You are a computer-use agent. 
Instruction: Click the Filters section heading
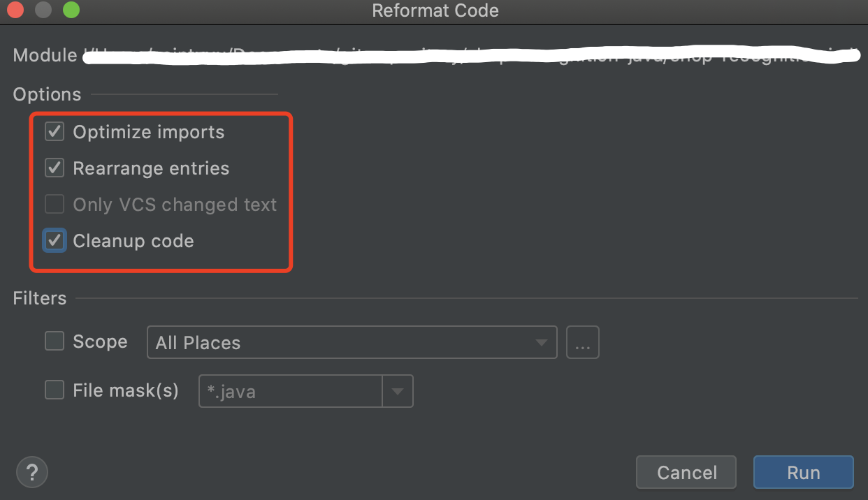pyautogui.click(x=40, y=298)
